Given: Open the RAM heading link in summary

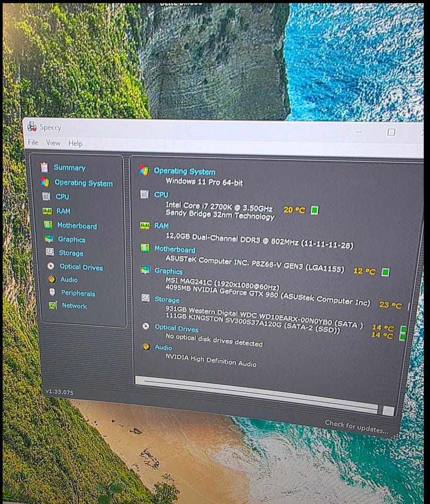Looking at the screenshot, I should [x=161, y=226].
